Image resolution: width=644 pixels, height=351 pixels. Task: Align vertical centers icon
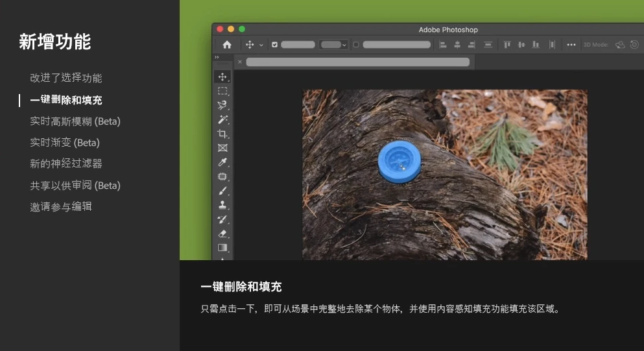[521, 44]
